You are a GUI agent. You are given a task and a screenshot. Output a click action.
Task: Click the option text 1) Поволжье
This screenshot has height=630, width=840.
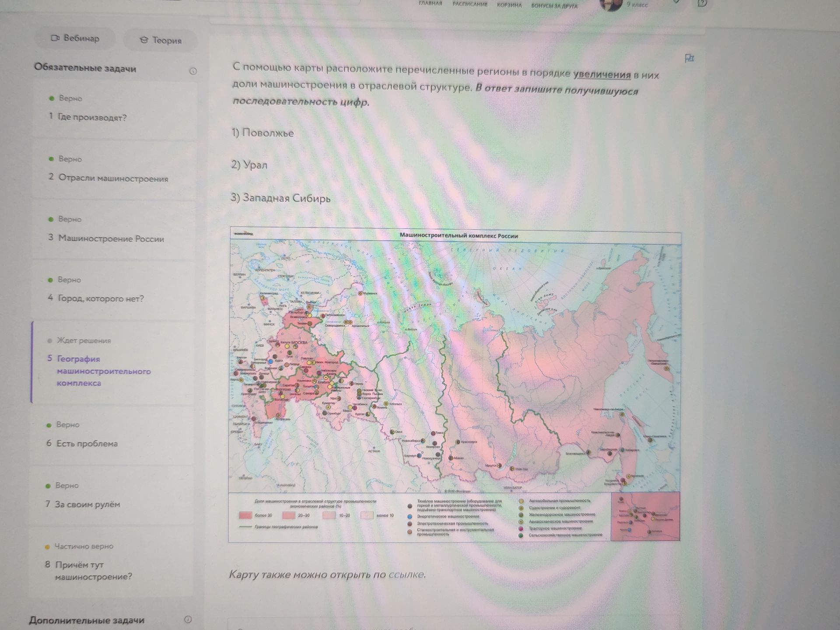tap(262, 133)
